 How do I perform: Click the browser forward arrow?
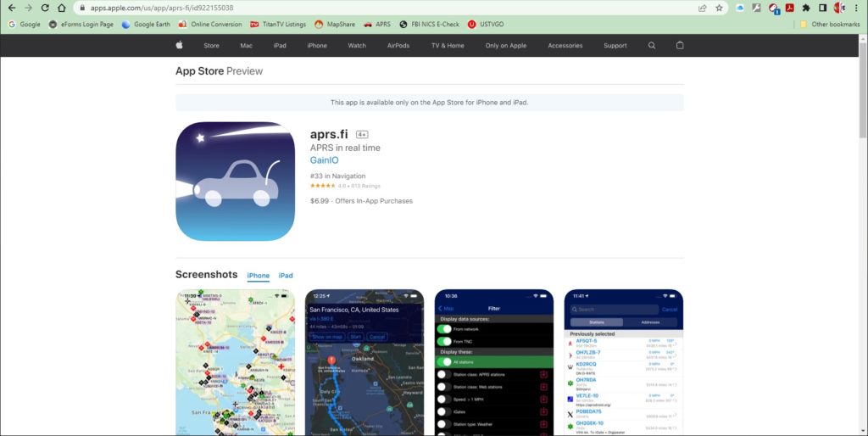click(28, 8)
